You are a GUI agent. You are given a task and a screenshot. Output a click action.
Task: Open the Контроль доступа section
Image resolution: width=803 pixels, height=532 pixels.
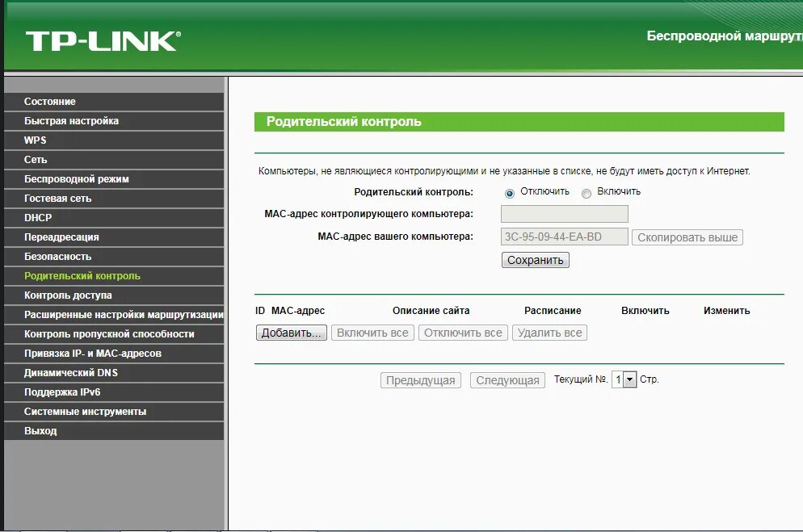[114, 295]
